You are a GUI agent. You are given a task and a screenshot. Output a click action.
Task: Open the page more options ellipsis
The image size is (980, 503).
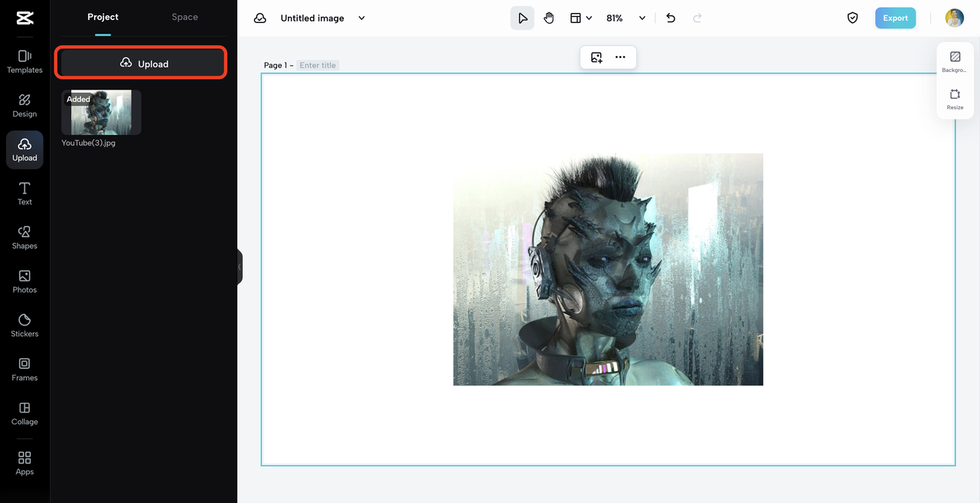tap(620, 57)
